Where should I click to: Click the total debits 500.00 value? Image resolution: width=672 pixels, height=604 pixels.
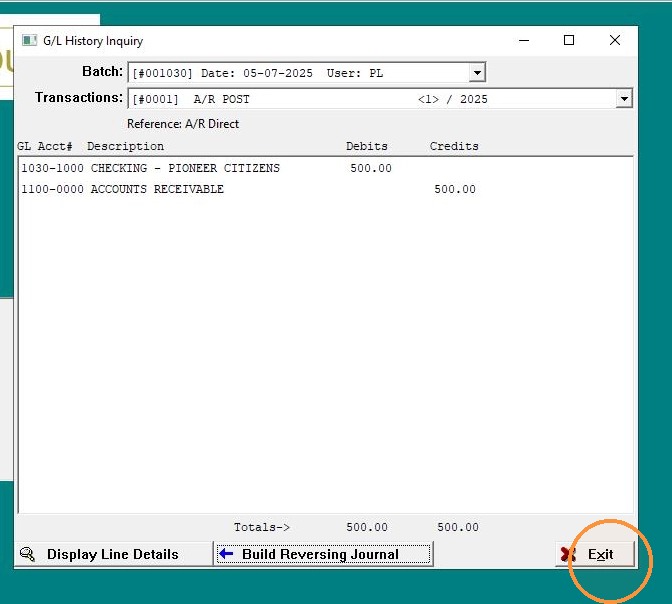367,527
